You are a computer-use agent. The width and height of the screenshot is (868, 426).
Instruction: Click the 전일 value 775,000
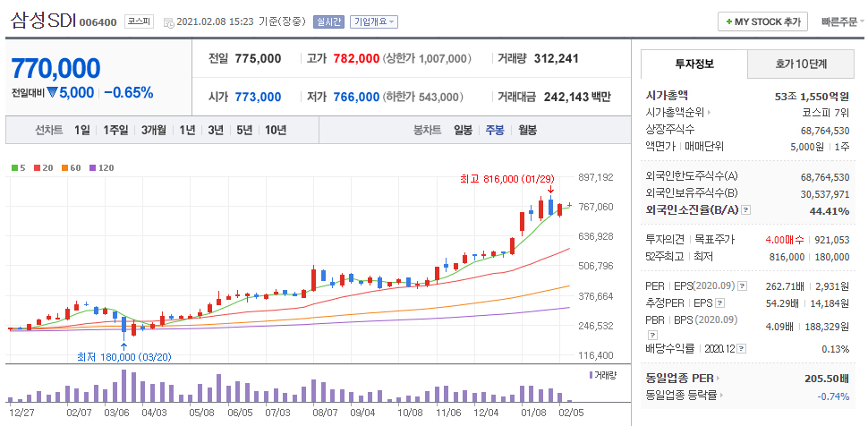point(258,58)
